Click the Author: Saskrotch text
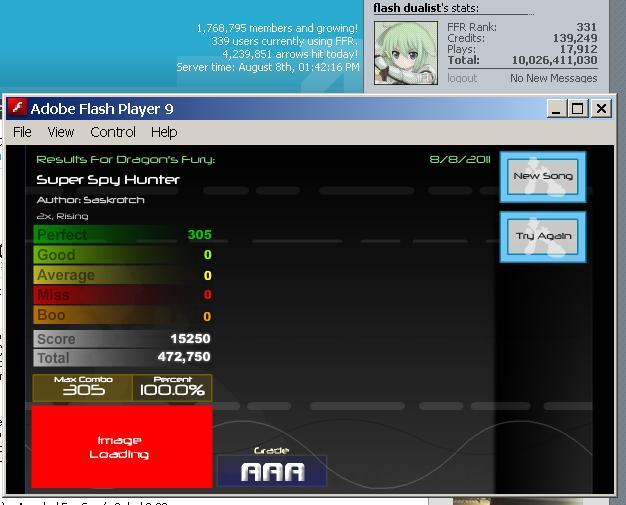The width and height of the screenshot is (626, 505). pos(91,200)
